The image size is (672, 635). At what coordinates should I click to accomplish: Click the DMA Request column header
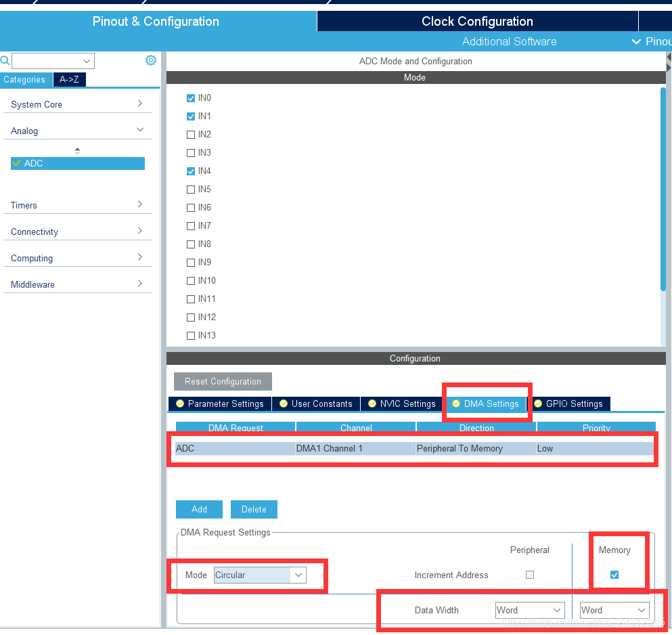tap(236, 427)
